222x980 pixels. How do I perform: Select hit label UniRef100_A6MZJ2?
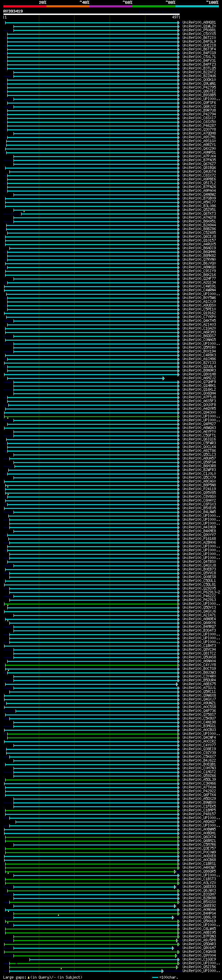199,378
